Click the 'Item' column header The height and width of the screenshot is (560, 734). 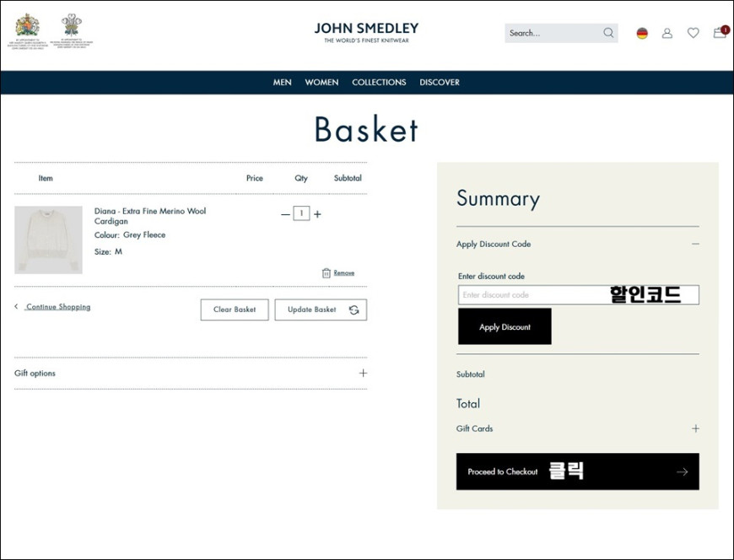pos(46,178)
